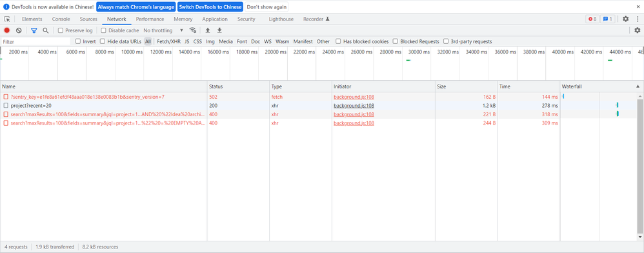The image size is (644, 253).
Task: Toggle Preserve log checkbox
Action: (x=61, y=30)
